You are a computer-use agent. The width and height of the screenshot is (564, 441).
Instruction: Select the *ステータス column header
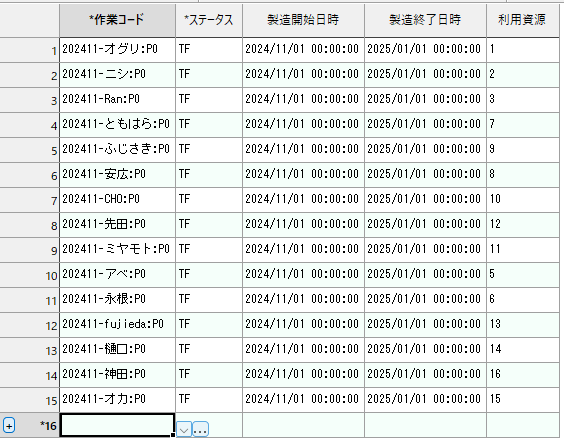click(209, 21)
